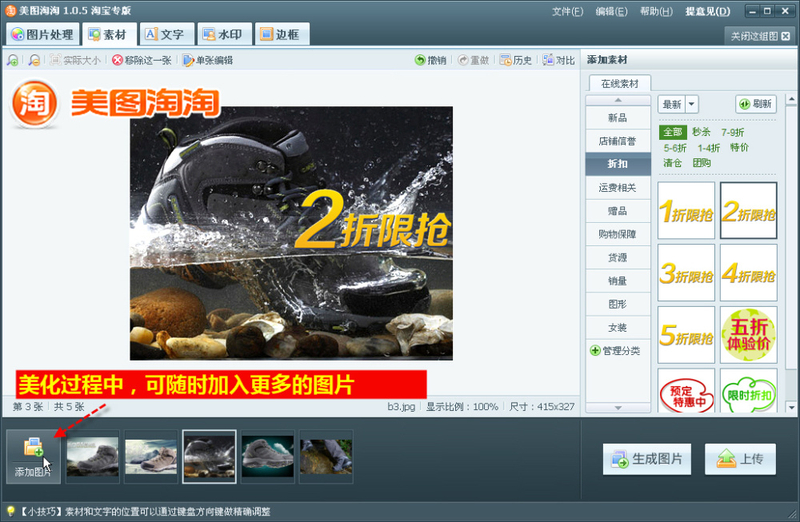Image resolution: width=800 pixels, height=522 pixels.
Task: Click the 上传 upload button
Action: (x=740, y=459)
